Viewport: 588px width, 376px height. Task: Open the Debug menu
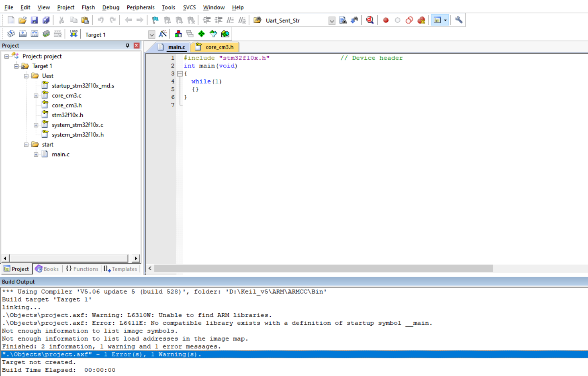coord(111,7)
